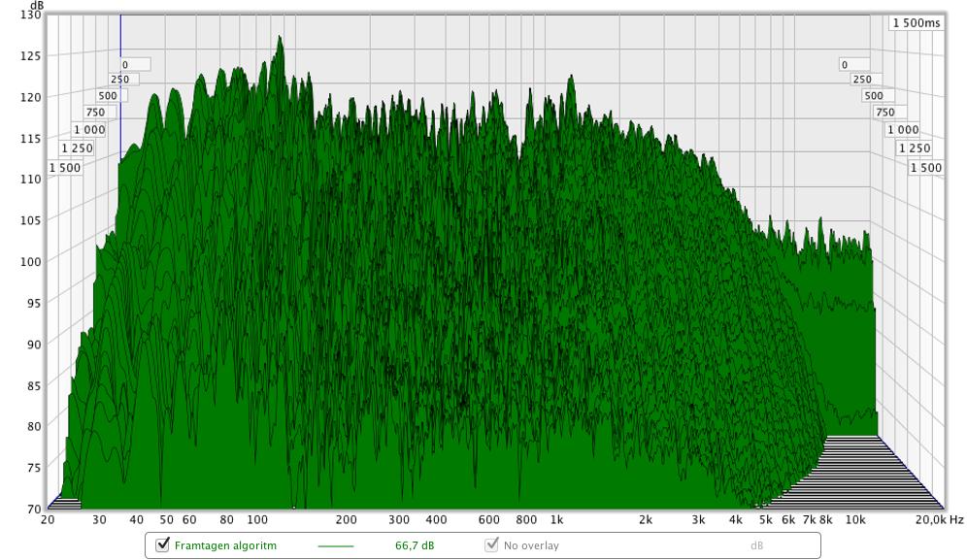Click the 1 000 time label on left side

(x=89, y=130)
